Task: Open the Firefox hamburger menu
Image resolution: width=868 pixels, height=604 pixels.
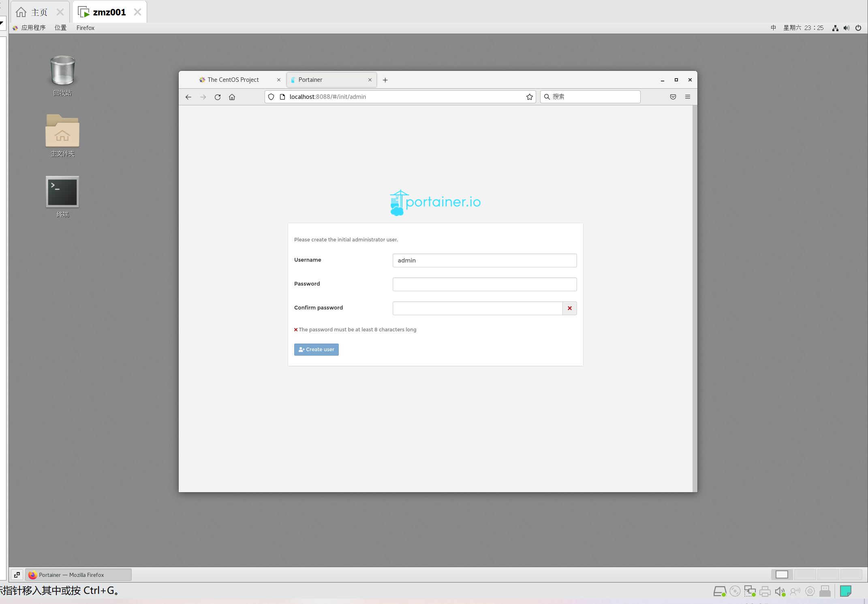Action: click(688, 97)
